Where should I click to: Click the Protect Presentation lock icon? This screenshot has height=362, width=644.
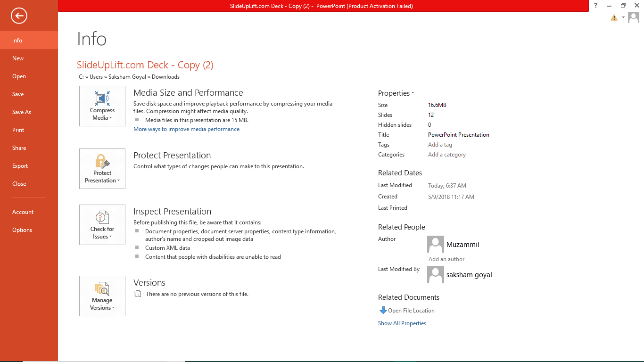102,162
